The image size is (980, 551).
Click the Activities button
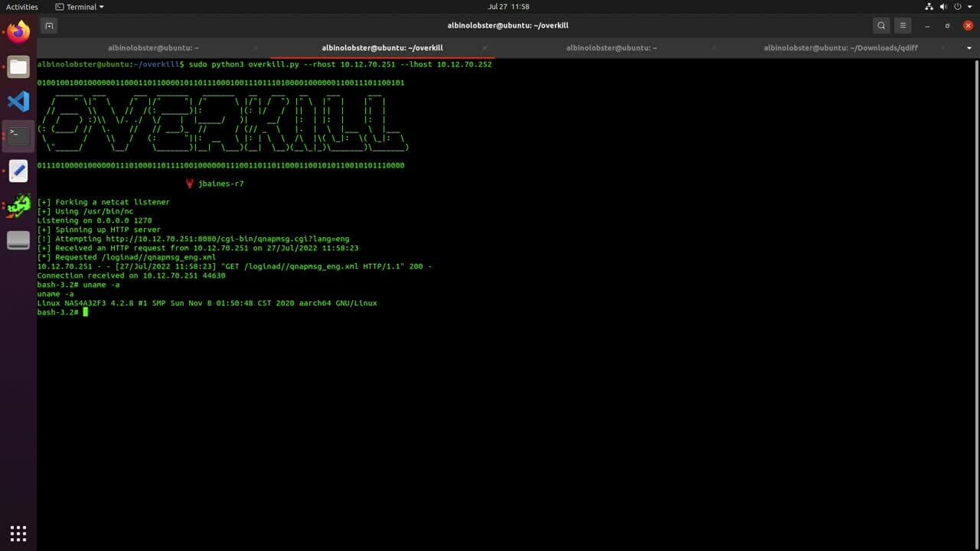[x=22, y=7]
